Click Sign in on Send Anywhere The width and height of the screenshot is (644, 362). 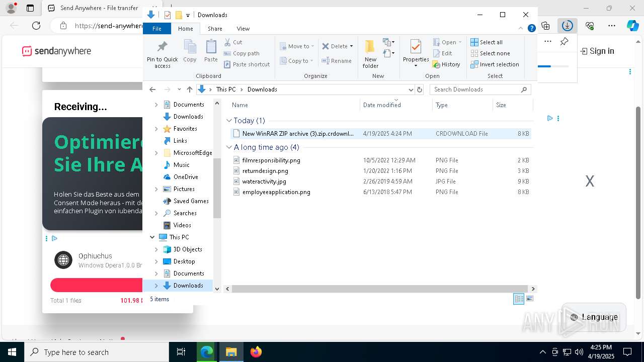[597, 51]
